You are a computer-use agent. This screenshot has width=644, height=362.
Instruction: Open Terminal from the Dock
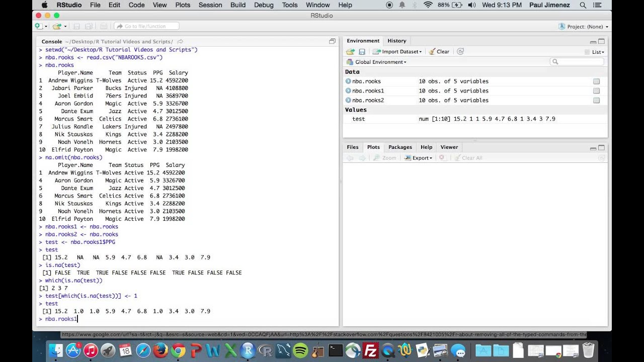pos(336,350)
